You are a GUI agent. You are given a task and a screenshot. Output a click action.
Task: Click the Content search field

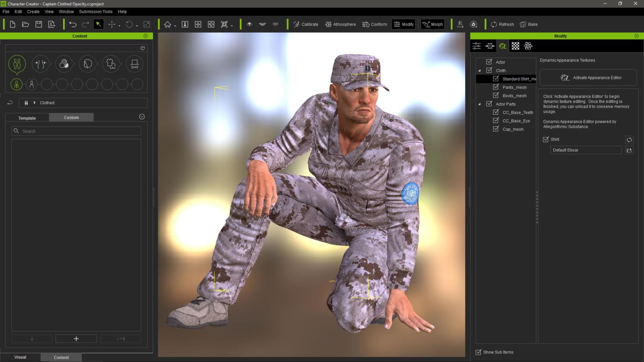pyautogui.click(x=76, y=131)
